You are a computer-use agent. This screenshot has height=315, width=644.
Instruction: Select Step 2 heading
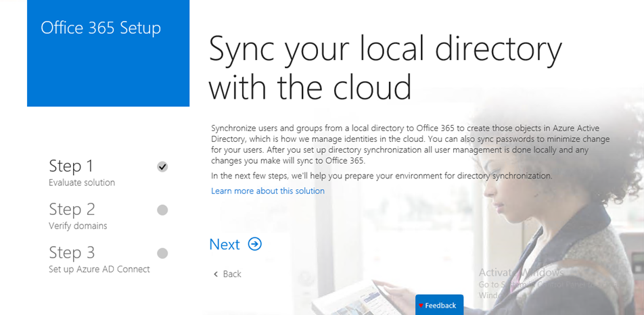coord(72,210)
